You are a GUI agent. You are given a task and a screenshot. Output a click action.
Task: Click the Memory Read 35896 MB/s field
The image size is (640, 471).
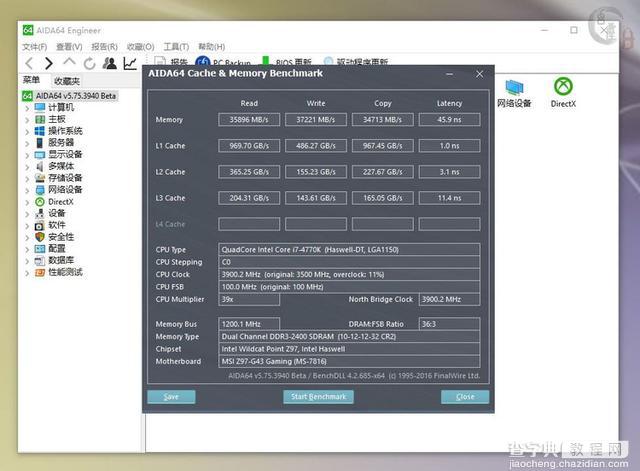pos(249,120)
